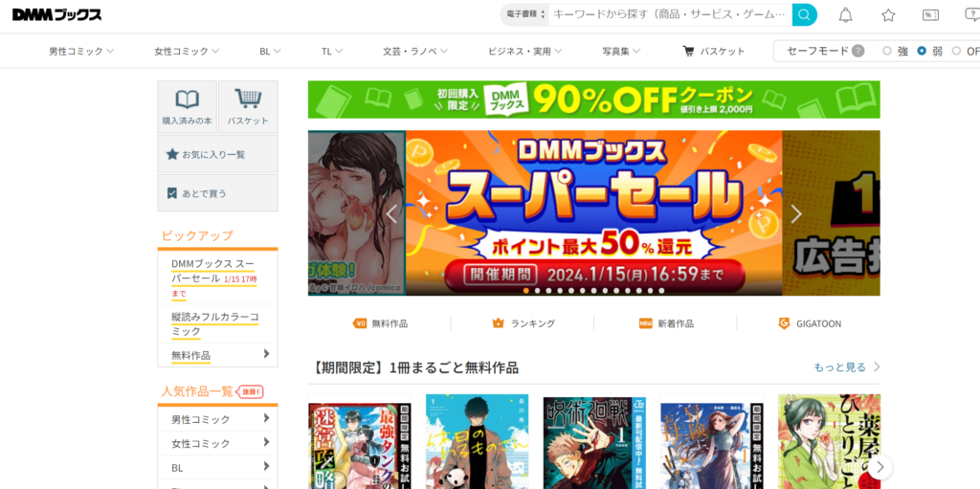The image size is (980, 489).
Task: Select セーフモード OFF radio button
Action: pyautogui.click(x=956, y=52)
